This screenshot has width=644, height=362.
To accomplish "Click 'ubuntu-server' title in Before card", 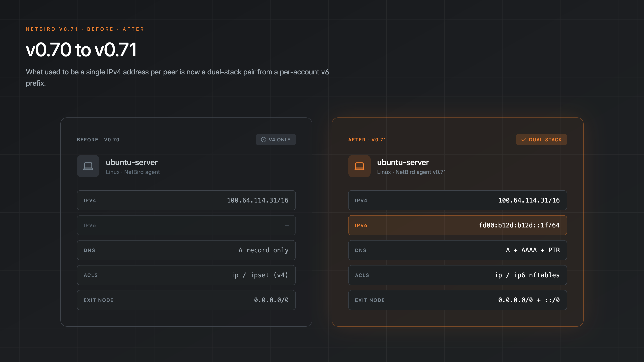I will pyautogui.click(x=132, y=162).
